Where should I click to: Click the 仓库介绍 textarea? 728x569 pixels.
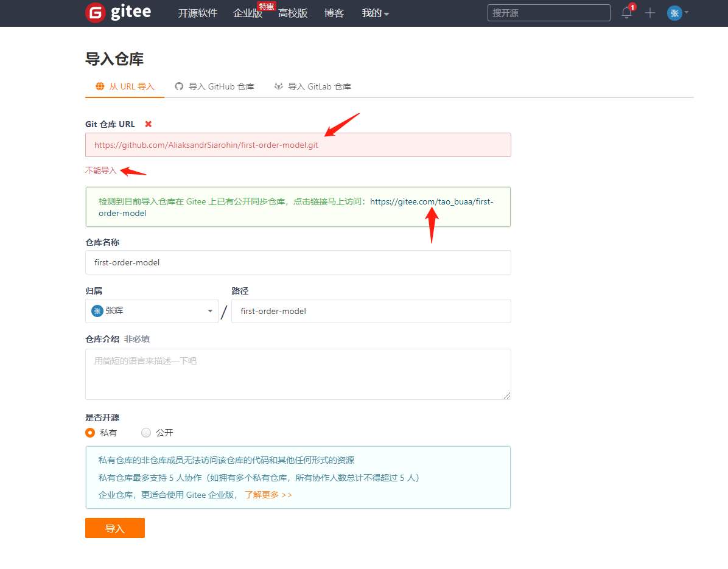tap(298, 374)
